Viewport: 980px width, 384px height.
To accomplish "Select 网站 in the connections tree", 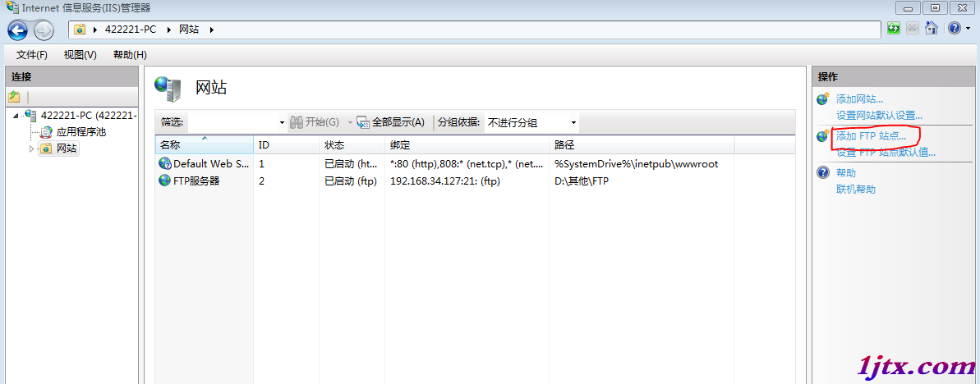I will (x=67, y=149).
